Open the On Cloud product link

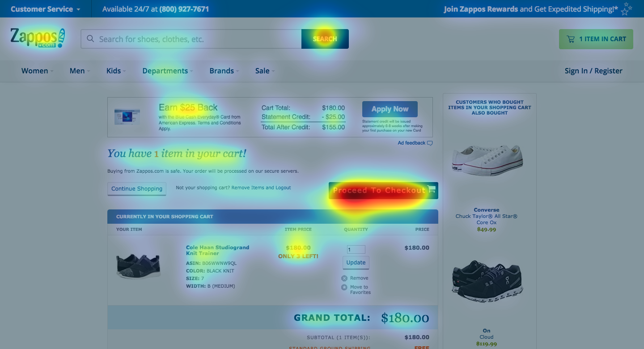pyautogui.click(x=487, y=334)
